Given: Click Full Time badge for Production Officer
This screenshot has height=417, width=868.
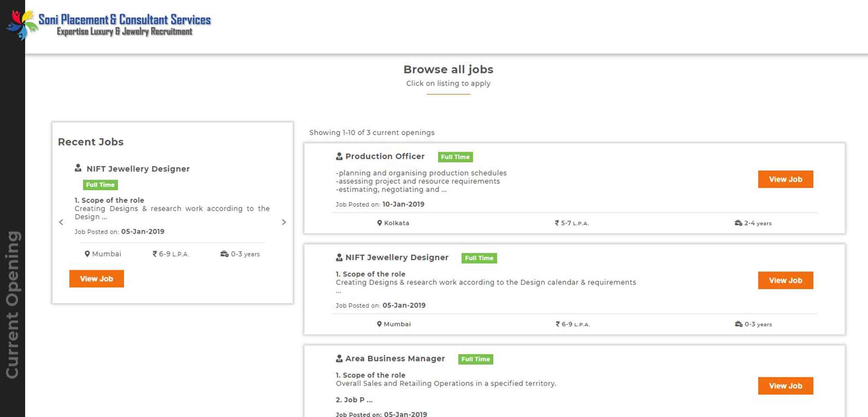Looking at the screenshot, I should coord(455,157).
